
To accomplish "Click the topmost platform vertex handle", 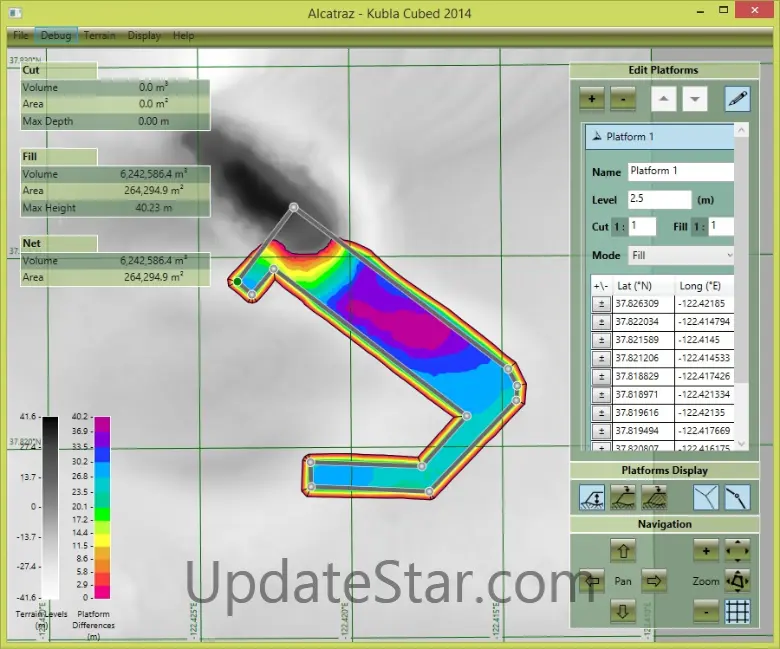I will (294, 207).
